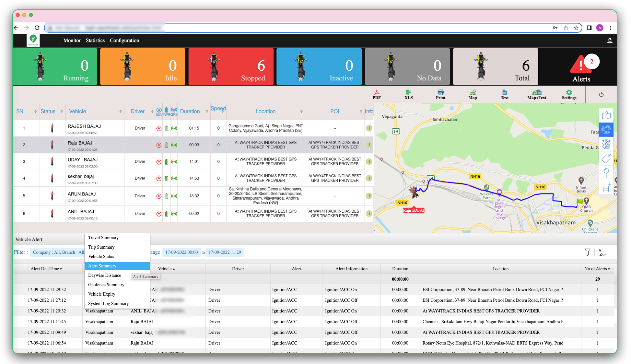The width and height of the screenshot is (631, 364).
Task: Open info icon for RAJESH BAJAJ
Action: click(369, 128)
